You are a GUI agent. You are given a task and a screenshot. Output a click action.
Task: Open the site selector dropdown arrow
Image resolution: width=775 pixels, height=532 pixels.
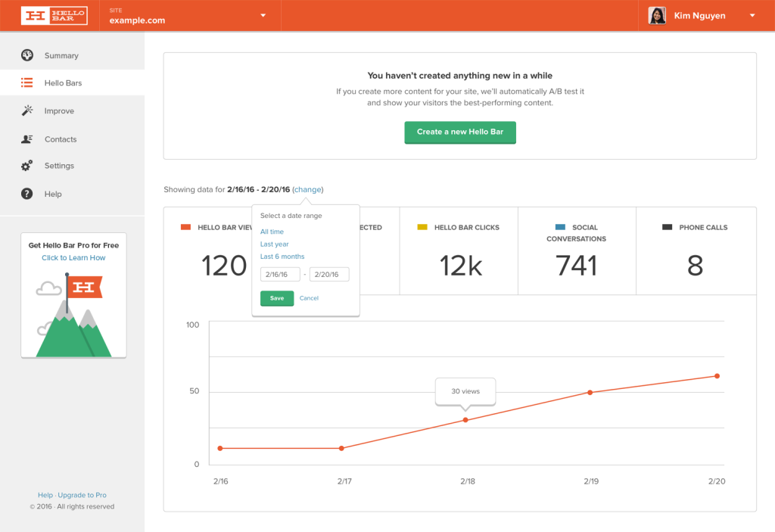coord(263,15)
